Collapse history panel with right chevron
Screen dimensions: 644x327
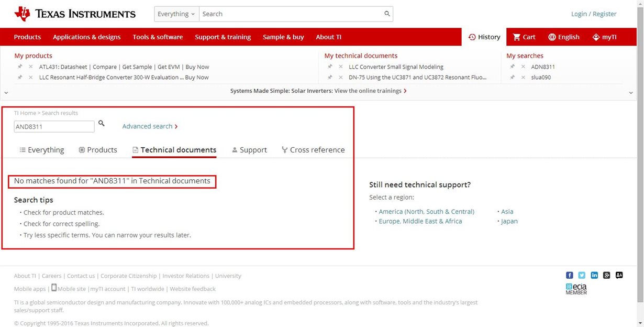click(x=631, y=92)
